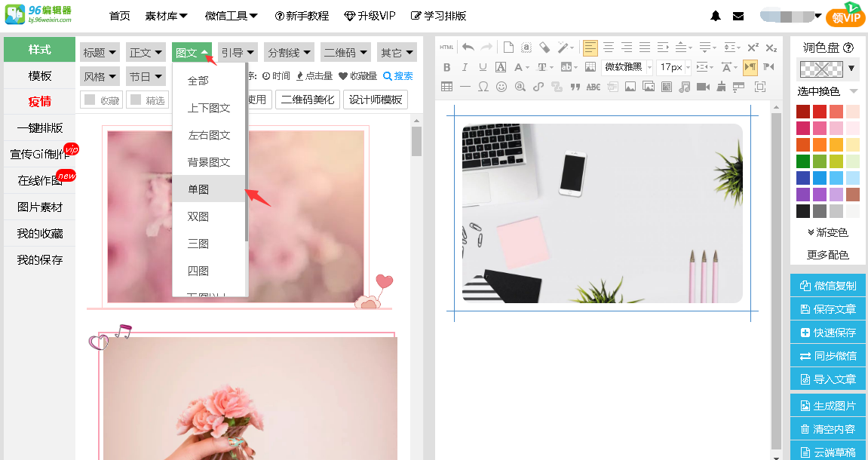
Task: Undo the last edit
Action: (468, 48)
